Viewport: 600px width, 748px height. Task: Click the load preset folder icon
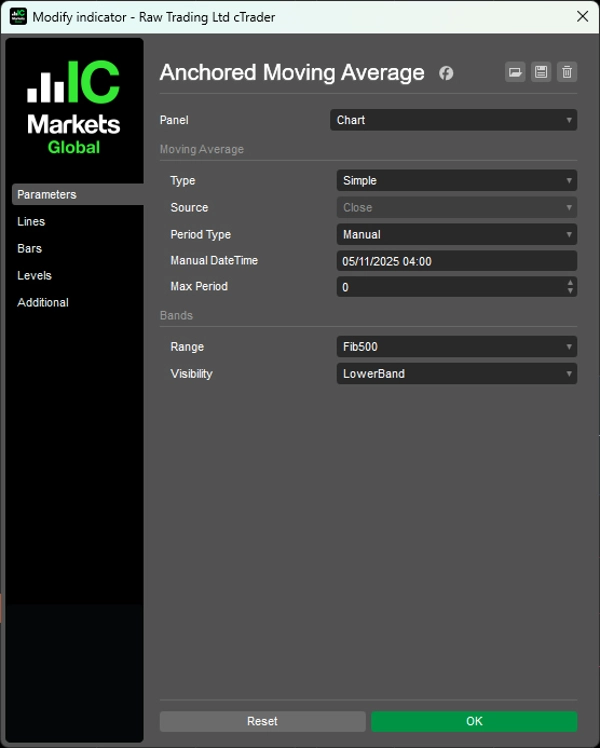515,72
